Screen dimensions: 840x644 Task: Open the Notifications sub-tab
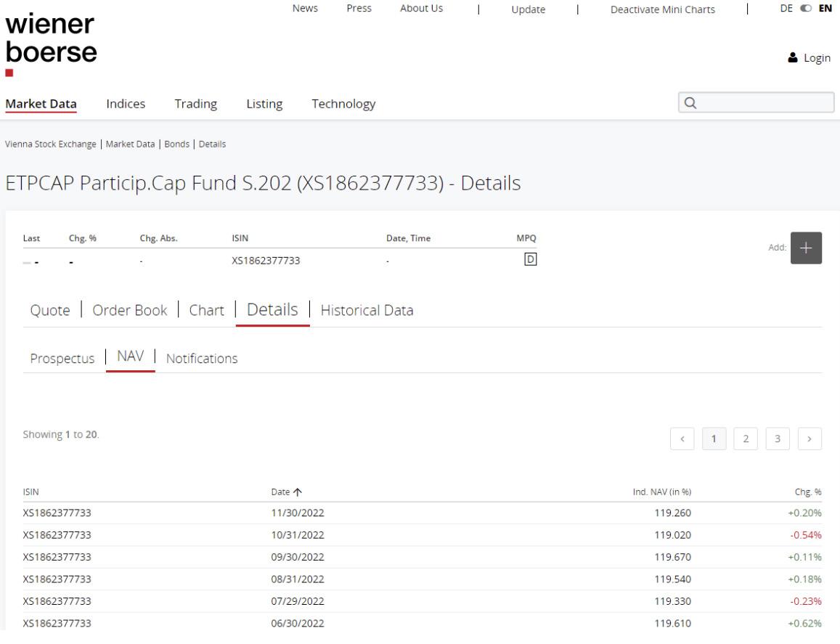pyautogui.click(x=202, y=359)
